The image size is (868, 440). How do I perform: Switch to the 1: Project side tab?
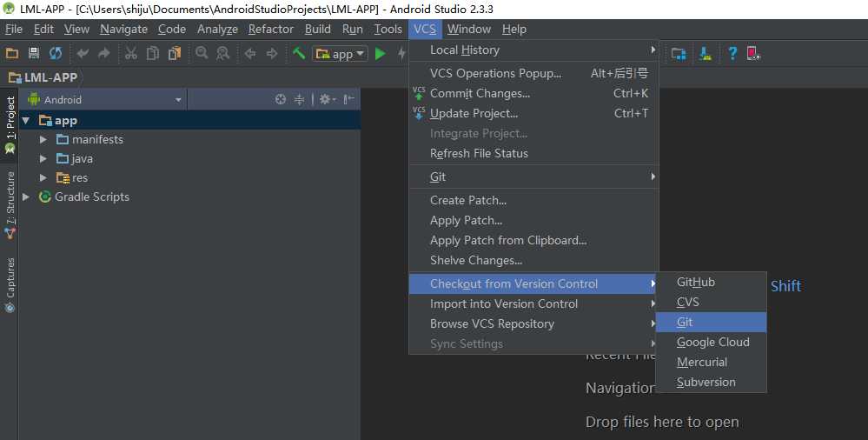10,125
